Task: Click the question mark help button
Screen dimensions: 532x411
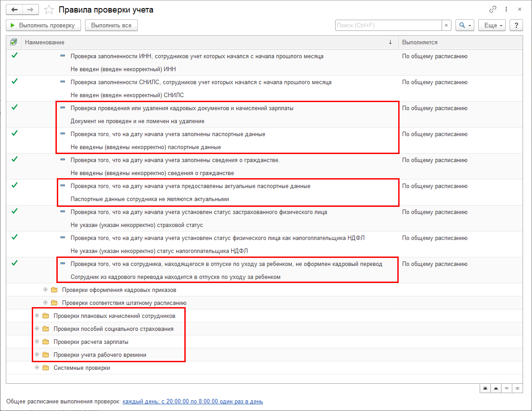Action: coord(516,26)
